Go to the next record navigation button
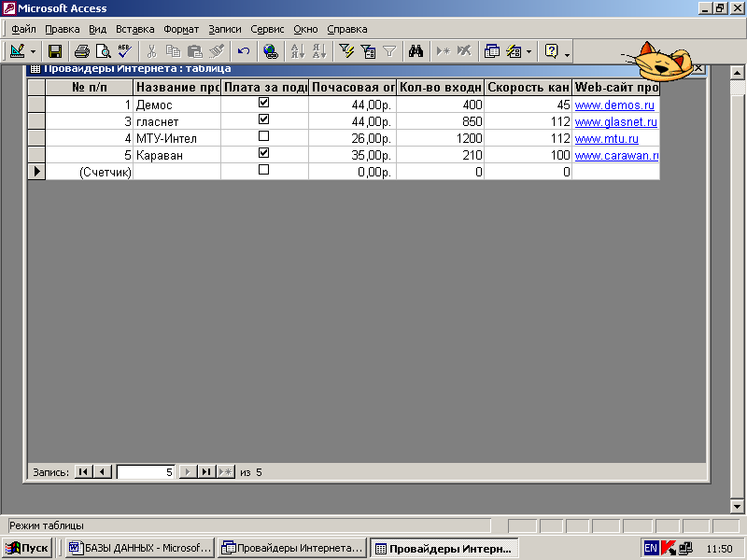The width and height of the screenshot is (747, 560). point(188,472)
